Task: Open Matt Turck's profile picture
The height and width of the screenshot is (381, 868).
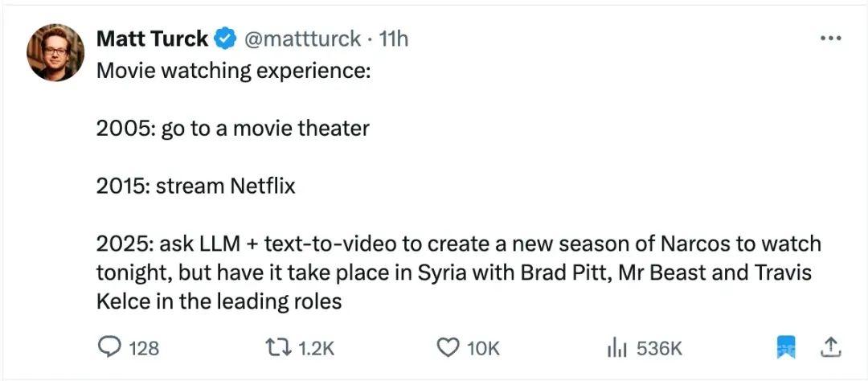Action: 55,52
